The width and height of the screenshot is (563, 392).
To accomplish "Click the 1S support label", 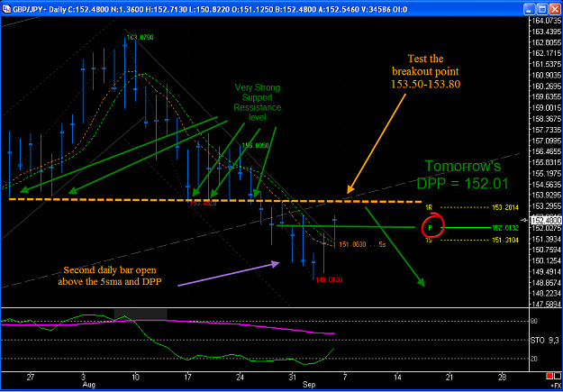I will (429, 240).
